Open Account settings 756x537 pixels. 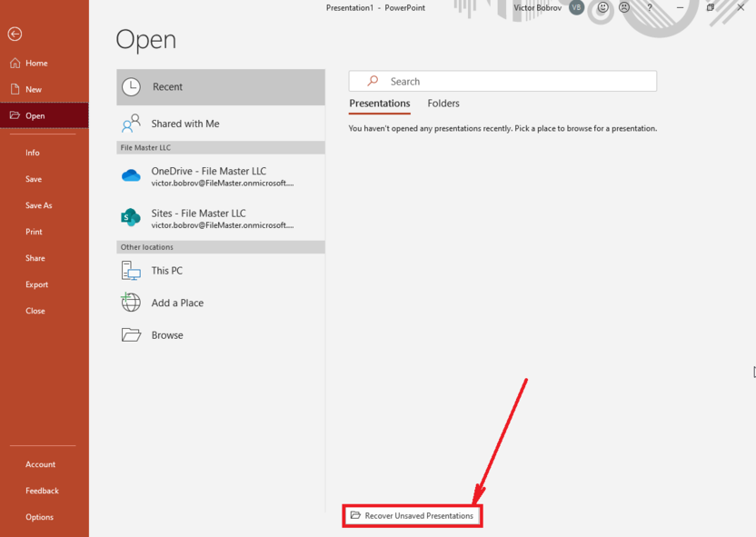(x=45, y=464)
